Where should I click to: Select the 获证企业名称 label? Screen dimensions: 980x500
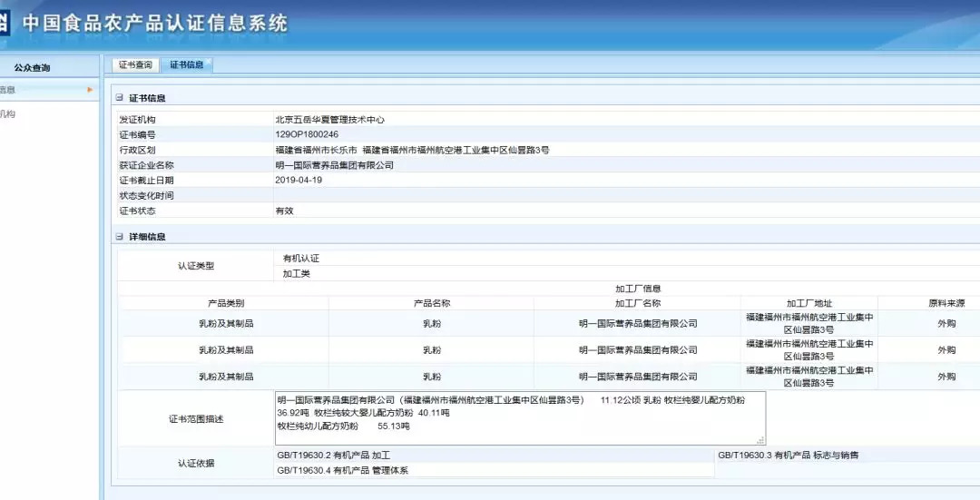click(147, 165)
